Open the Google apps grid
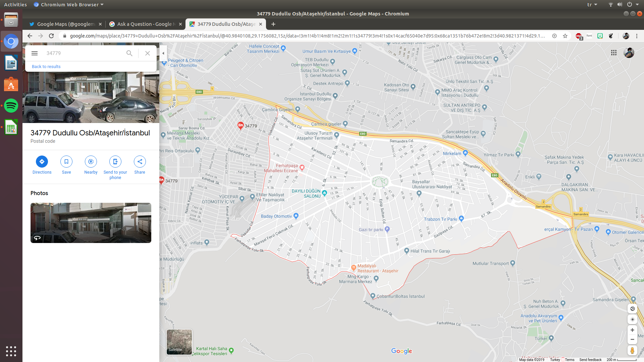 (614, 53)
